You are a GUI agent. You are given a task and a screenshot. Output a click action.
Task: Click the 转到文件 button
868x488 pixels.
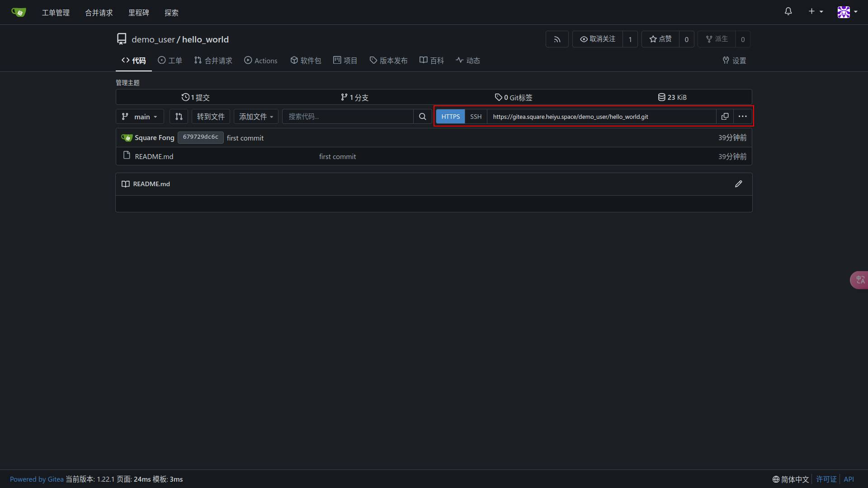click(x=211, y=117)
